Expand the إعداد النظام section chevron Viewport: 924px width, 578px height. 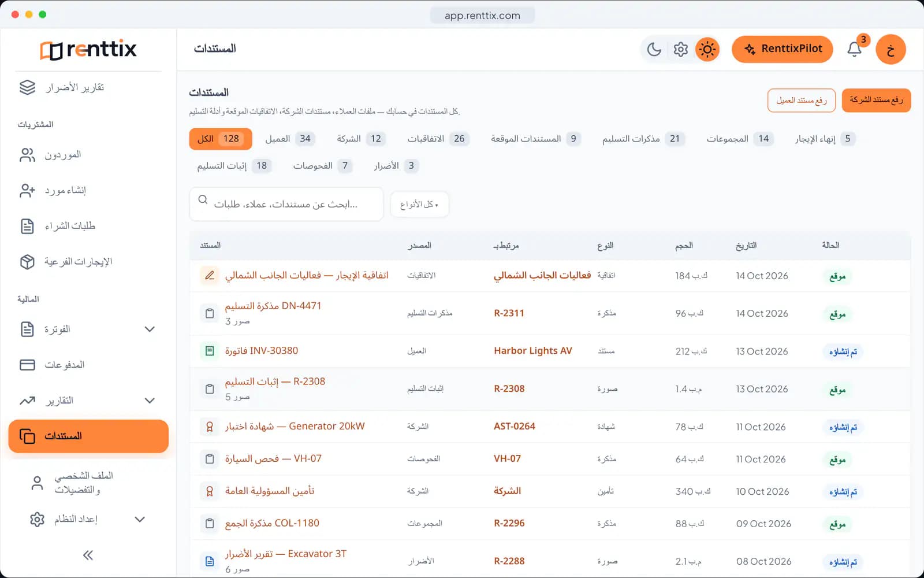click(x=140, y=519)
